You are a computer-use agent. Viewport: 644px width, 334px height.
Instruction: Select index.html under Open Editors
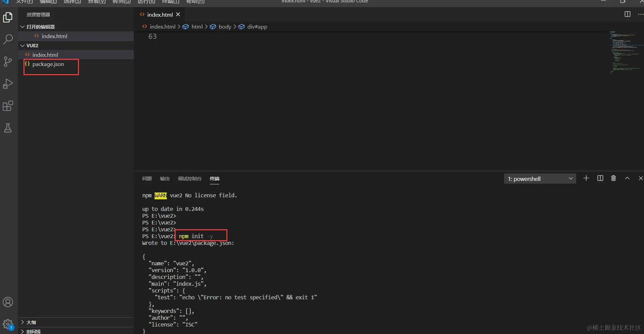click(76, 36)
